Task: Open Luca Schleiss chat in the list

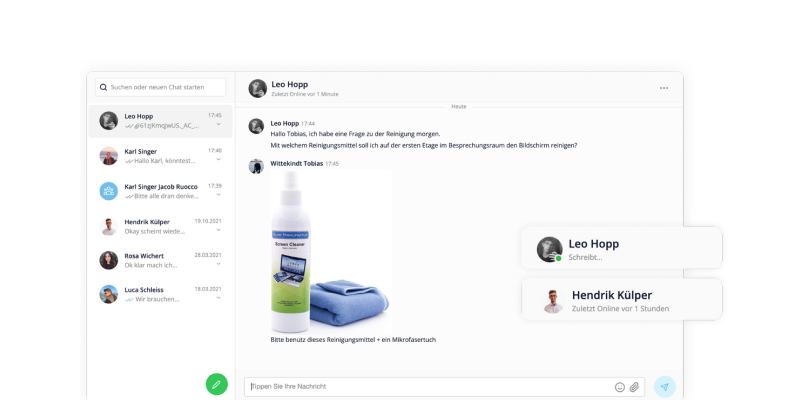Action: [160, 294]
